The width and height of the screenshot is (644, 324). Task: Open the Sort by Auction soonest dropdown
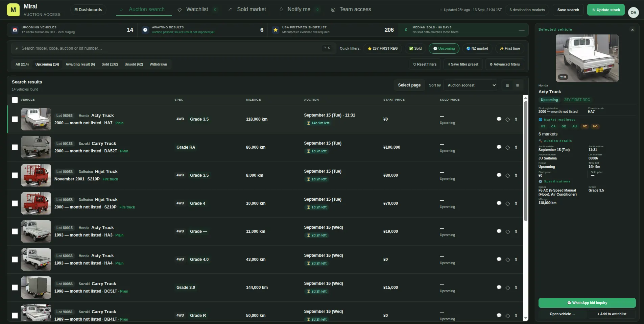471,85
